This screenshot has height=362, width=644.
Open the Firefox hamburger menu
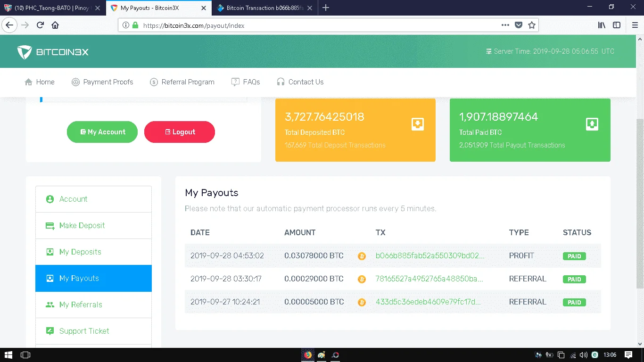635,25
